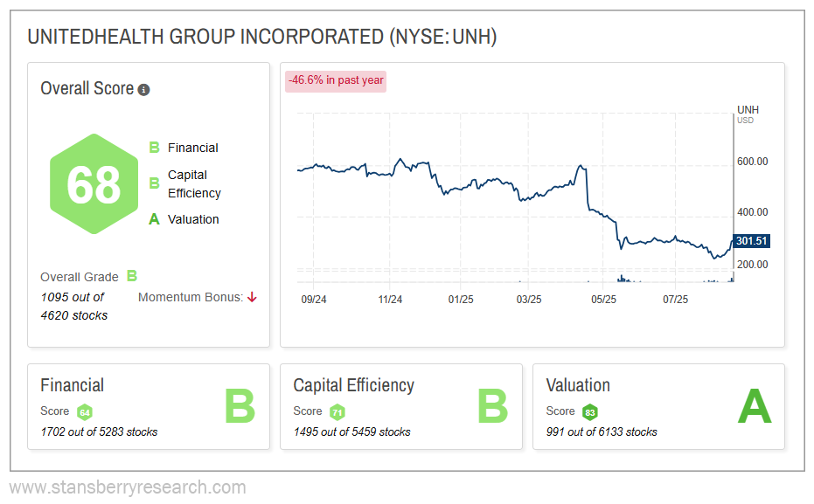
Task: Click the Overall Score info icon
Action: click(144, 90)
